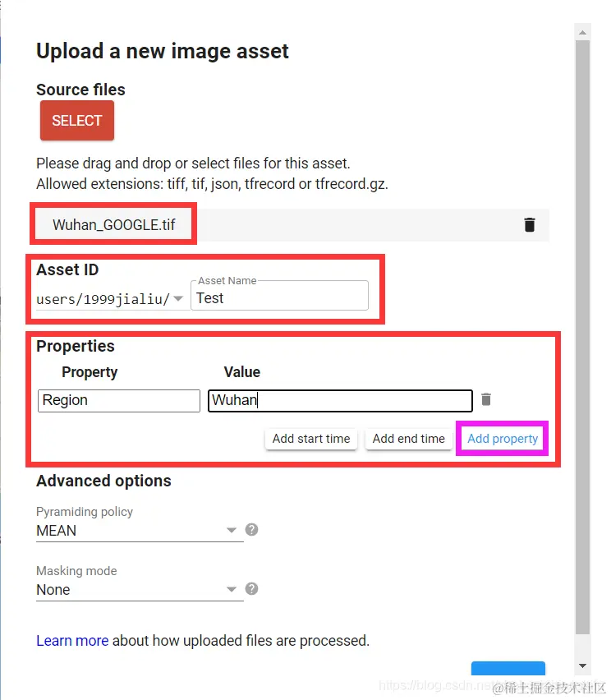The image size is (611, 700).
Task: Click the Value field containing Wuhan
Action: point(340,400)
